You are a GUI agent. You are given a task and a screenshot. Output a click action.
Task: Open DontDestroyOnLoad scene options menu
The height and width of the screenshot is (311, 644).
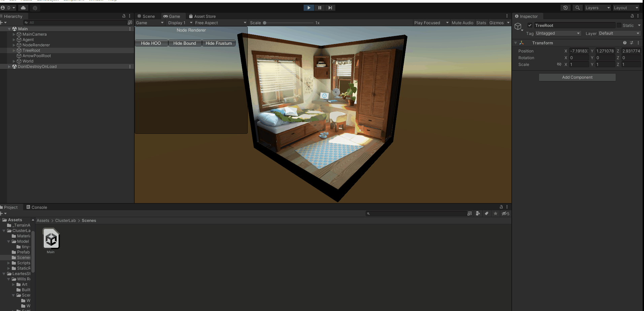tap(130, 67)
